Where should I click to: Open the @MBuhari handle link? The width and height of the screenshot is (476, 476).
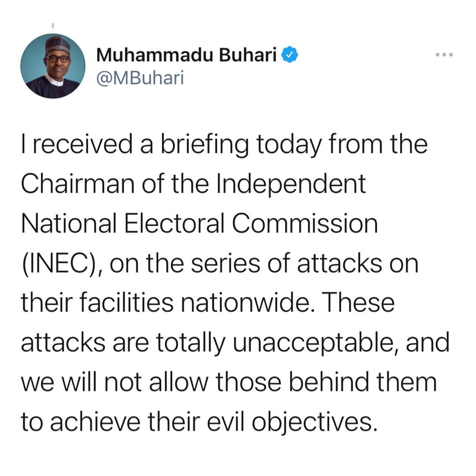pyautogui.click(x=140, y=78)
